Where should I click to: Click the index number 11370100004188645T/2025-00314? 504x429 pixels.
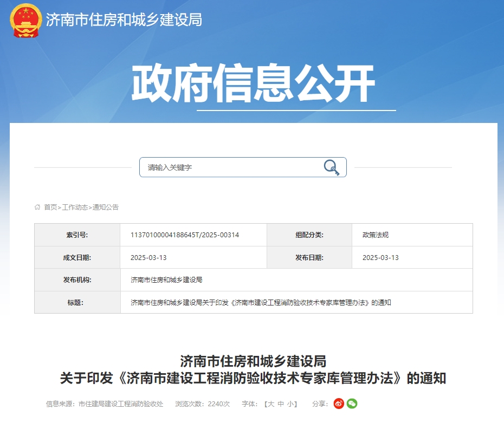(x=185, y=235)
